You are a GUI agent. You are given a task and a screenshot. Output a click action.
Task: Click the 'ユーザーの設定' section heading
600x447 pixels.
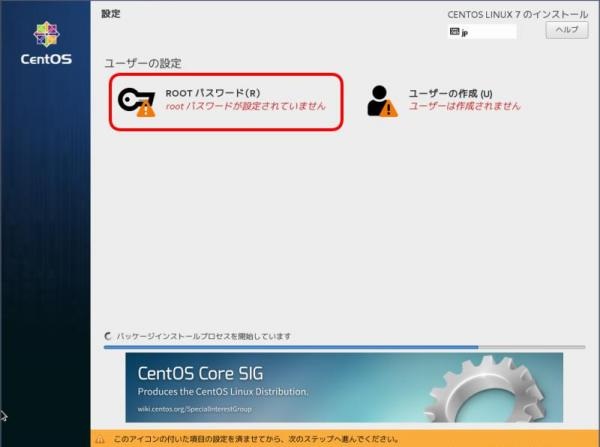[143, 64]
